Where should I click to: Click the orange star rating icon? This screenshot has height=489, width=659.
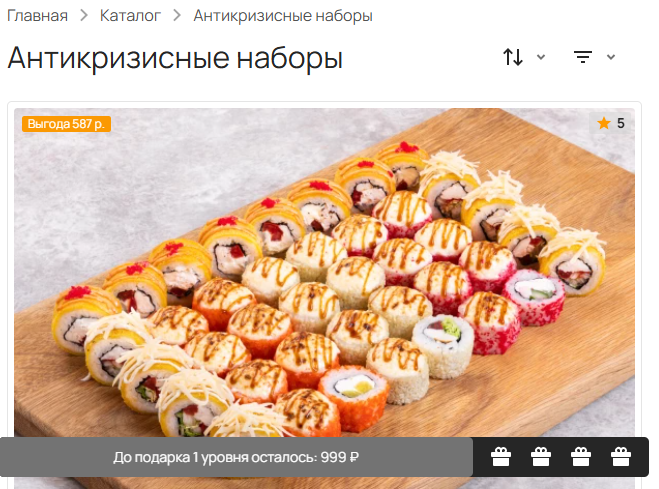point(604,123)
